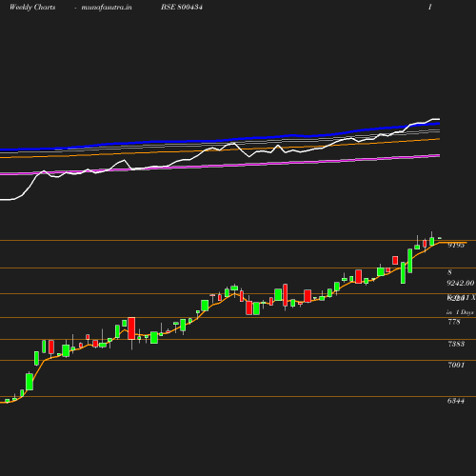Screen dimensions: 476x476
Task: Click the 6344 price level label
Action: [x=456, y=401]
